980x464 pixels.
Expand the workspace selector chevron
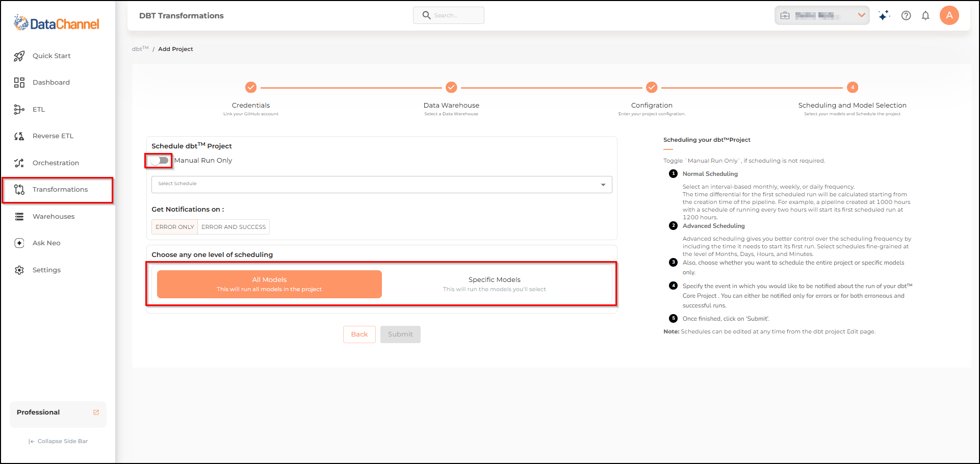[x=861, y=15]
